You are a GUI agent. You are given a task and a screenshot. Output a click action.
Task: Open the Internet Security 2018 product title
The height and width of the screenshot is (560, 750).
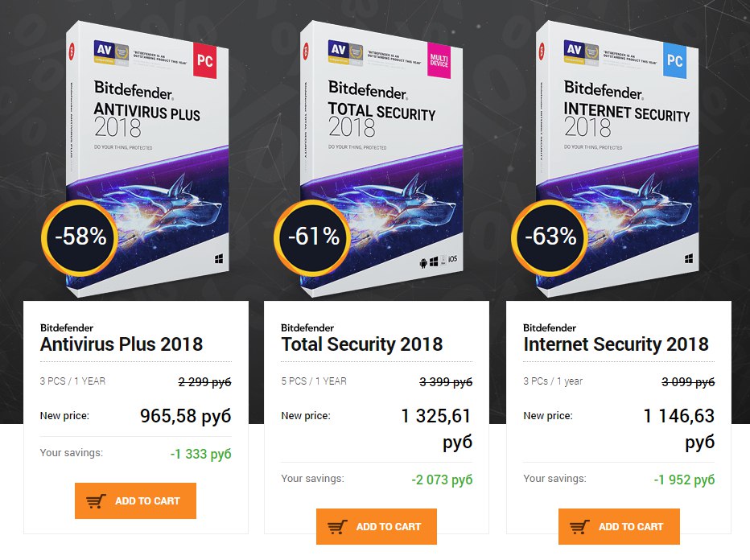point(616,344)
